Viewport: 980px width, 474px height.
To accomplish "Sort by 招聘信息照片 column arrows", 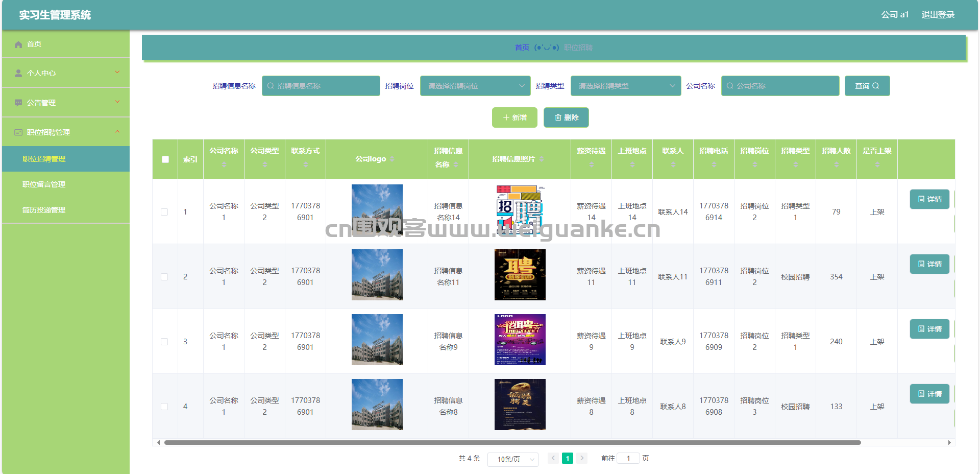I will click(542, 159).
